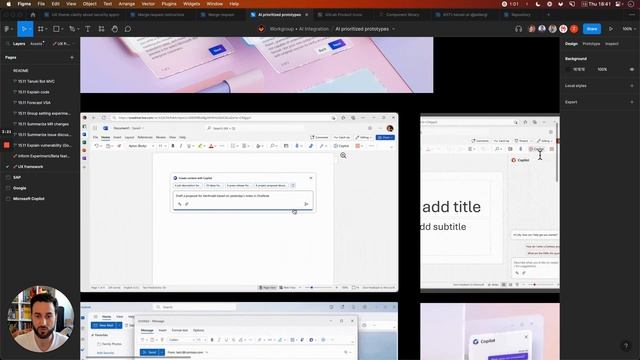The width and height of the screenshot is (640, 360).
Task: Edit the background hex color field
Action: click(x=579, y=69)
